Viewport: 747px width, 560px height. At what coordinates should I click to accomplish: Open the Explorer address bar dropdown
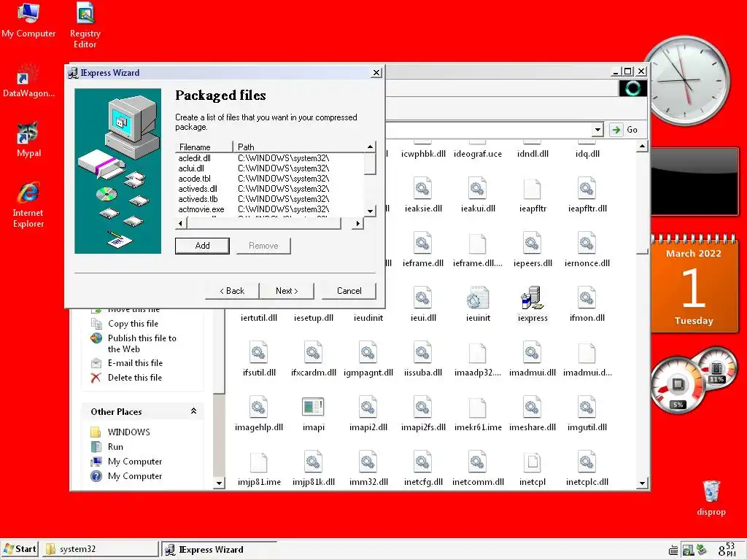pos(598,130)
